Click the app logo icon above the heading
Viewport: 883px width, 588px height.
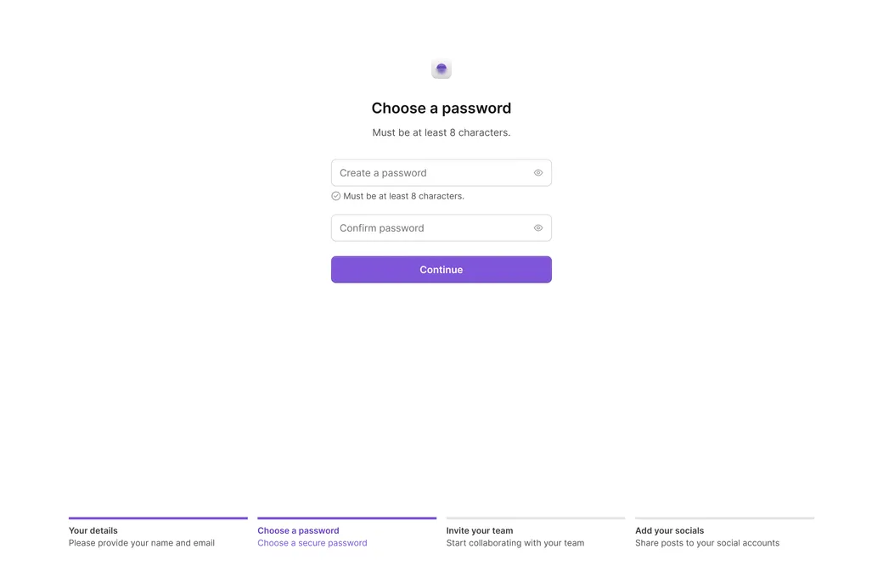[441, 69]
